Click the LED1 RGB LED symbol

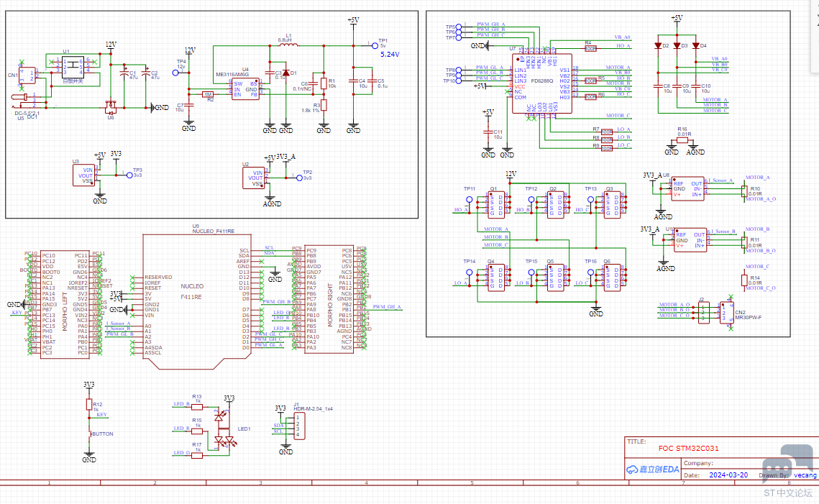point(226,429)
